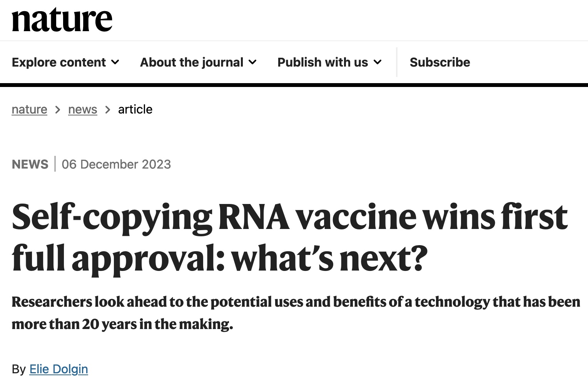588x381 pixels.
Task: Click the breadcrumb arrow before article
Action: [108, 110]
